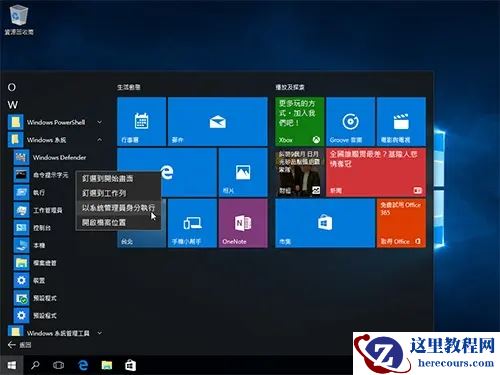The image size is (500, 375).
Task: Open Task View on the taskbar
Action: [x=59, y=366]
